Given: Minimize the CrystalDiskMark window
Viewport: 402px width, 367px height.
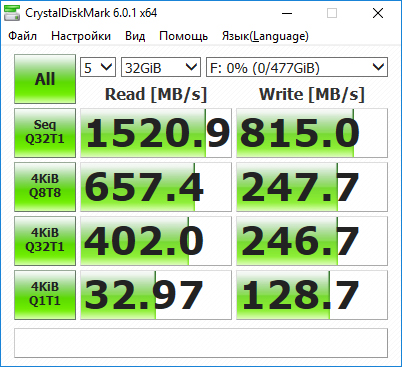Looking at the screenshot, I should coord(287,13).
